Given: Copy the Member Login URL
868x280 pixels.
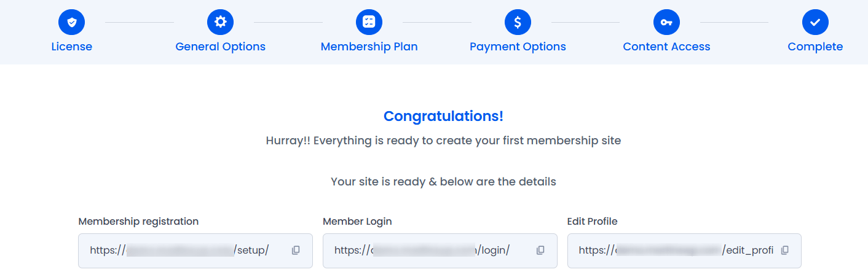Looking at the screenshot, I should coord(540,251).
